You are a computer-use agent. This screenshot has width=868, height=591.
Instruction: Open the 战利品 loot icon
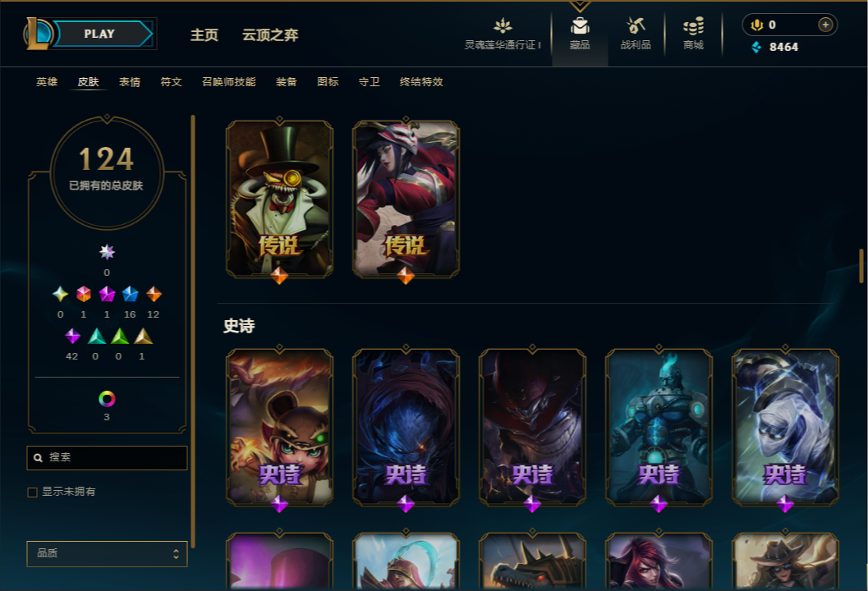636,25
